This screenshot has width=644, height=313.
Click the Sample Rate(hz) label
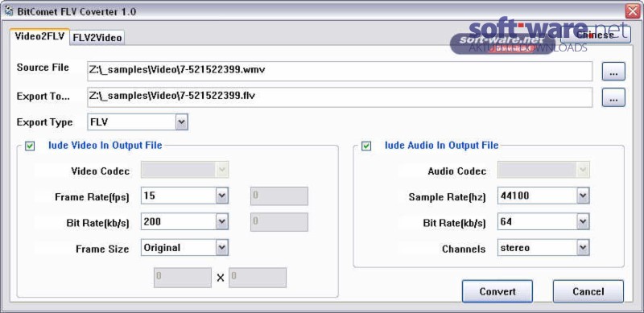click(x=448, y=197)
